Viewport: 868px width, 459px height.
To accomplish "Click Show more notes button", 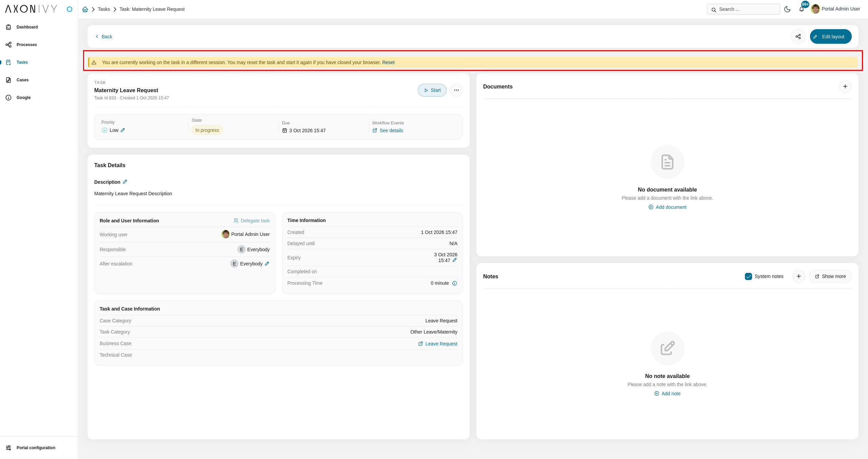I will [x=830, y=276].
